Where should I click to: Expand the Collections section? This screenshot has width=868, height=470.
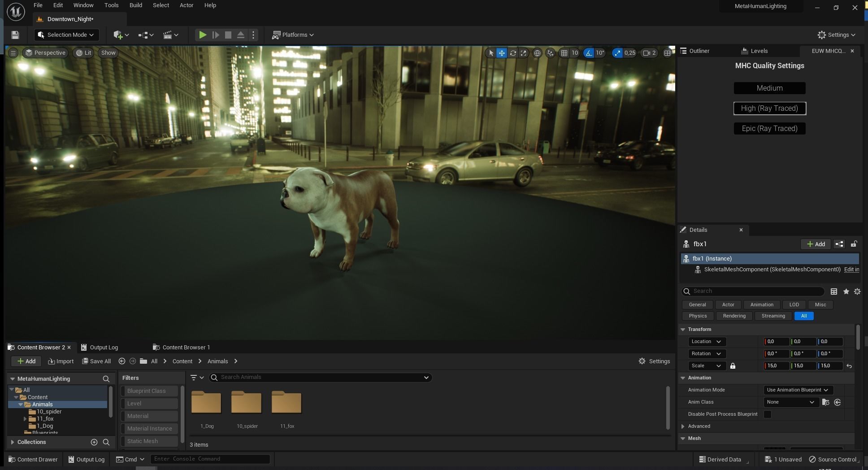pos(12,442)
